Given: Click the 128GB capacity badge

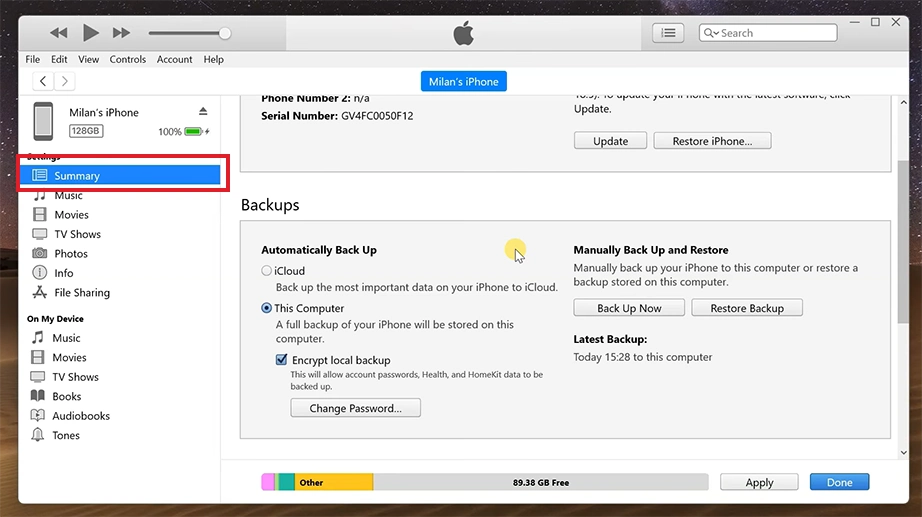Looking at the screenshot, I should click(x=86, y=131).
